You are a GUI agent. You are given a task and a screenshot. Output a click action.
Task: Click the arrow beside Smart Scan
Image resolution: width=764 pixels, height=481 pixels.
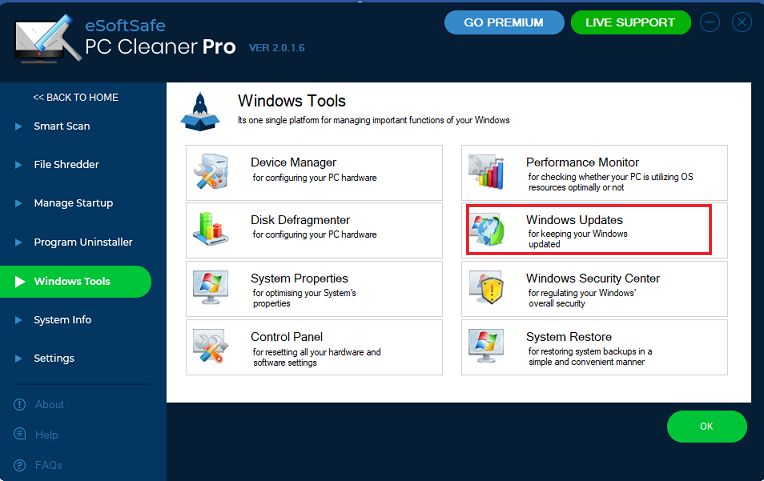[x=18, y=126]
